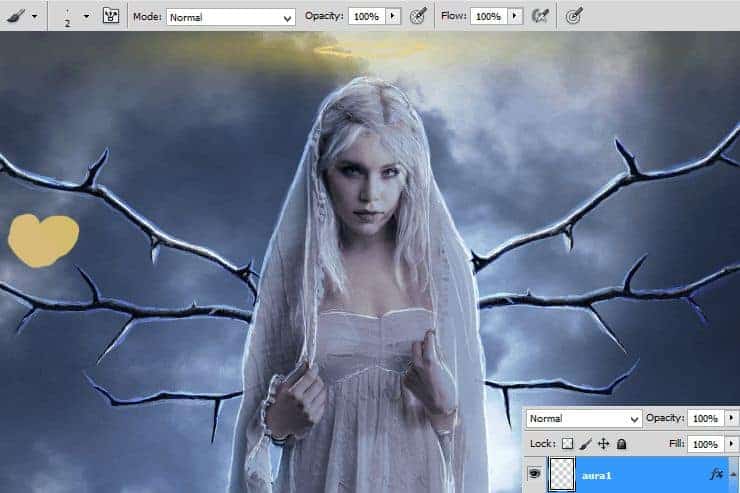The width and height of the screenshot is (740, 493).
Task: Open layer blend mode dropdown in Layers panel
Action: (585, 418)
